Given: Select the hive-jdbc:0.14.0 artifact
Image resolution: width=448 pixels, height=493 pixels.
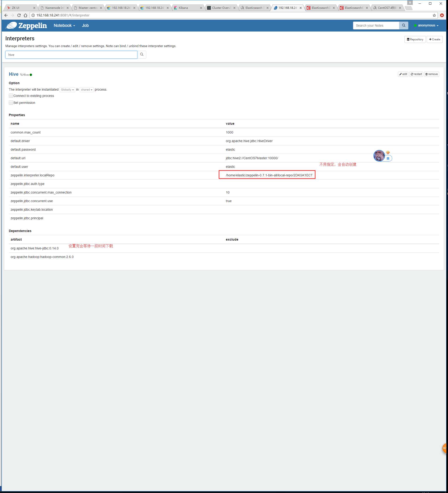Looking at the screenshot, I should pyautogui.click(x=35, y=248).
